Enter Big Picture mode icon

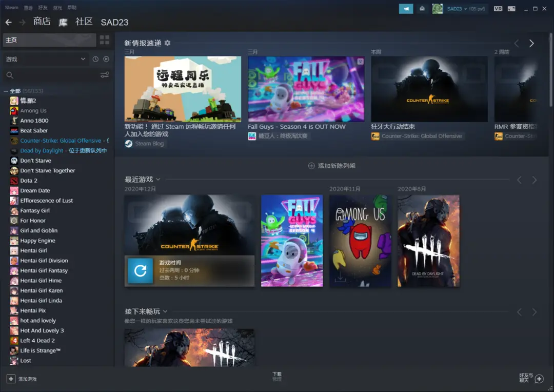[511, 9]
